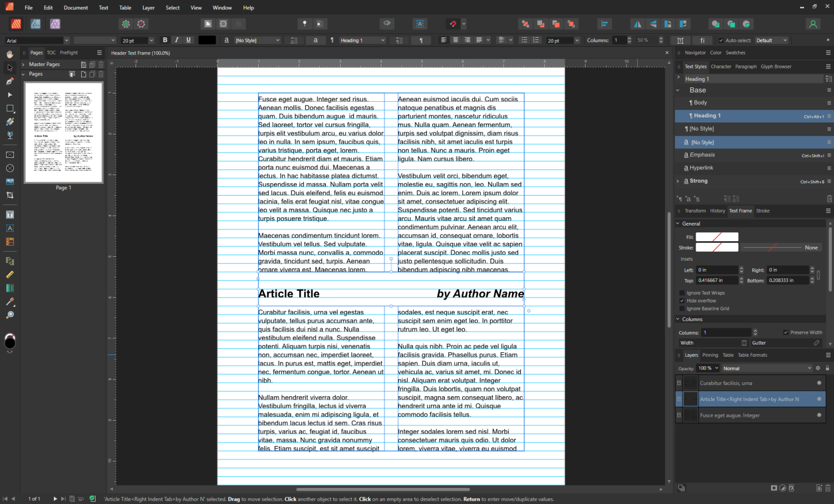The height and width of the screenshot is (504, 834).
Task: Switch to the Pinning tab
Action: click(710, 355)
